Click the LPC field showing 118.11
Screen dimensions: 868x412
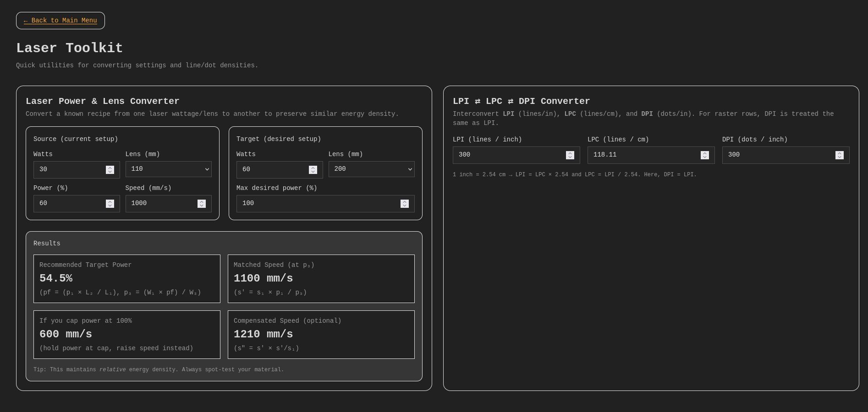pos(642,155)
